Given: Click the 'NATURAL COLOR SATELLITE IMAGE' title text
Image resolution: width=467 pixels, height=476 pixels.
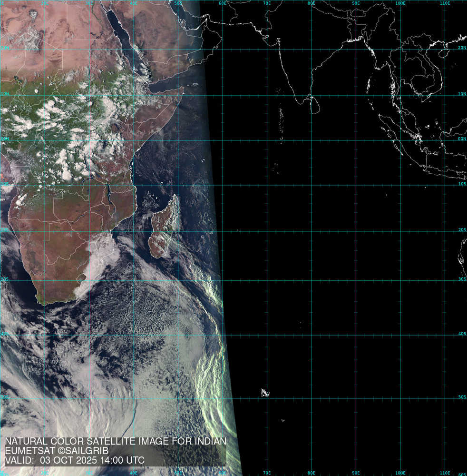Looking at the screenshot, I should [115, 441].
